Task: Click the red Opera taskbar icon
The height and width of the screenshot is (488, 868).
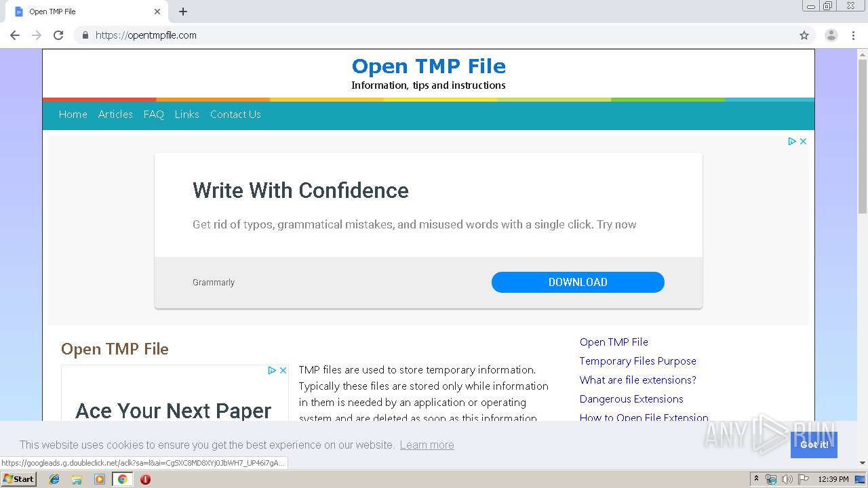Action: (145, 479)
